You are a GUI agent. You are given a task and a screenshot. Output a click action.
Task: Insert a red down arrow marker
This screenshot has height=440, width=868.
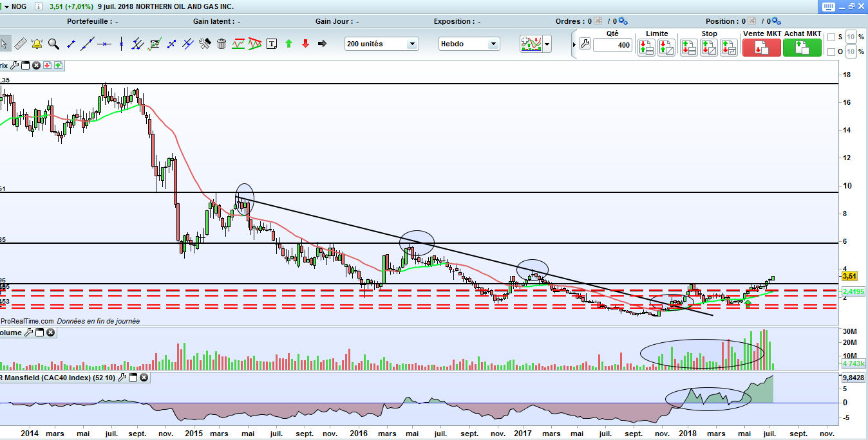pyautogui.click(x=305, y=44)
